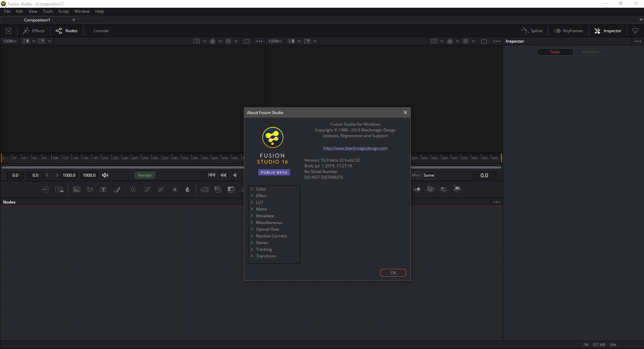Viewport: 644px width, 349px height.
Task: Switch to the Composition1 tab
Action: 37,20
